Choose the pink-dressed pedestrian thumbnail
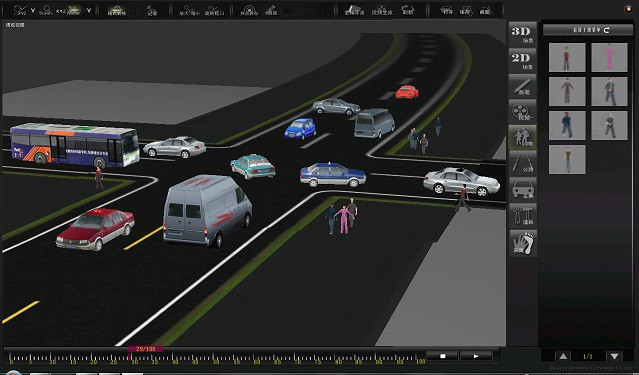The height and width of the screenshot is (375, 639). click(609, 57)
